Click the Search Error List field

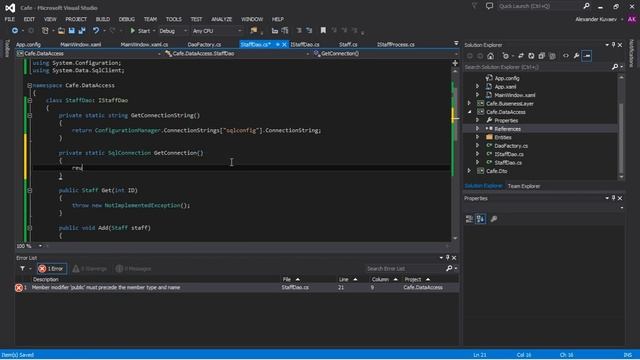404,269
